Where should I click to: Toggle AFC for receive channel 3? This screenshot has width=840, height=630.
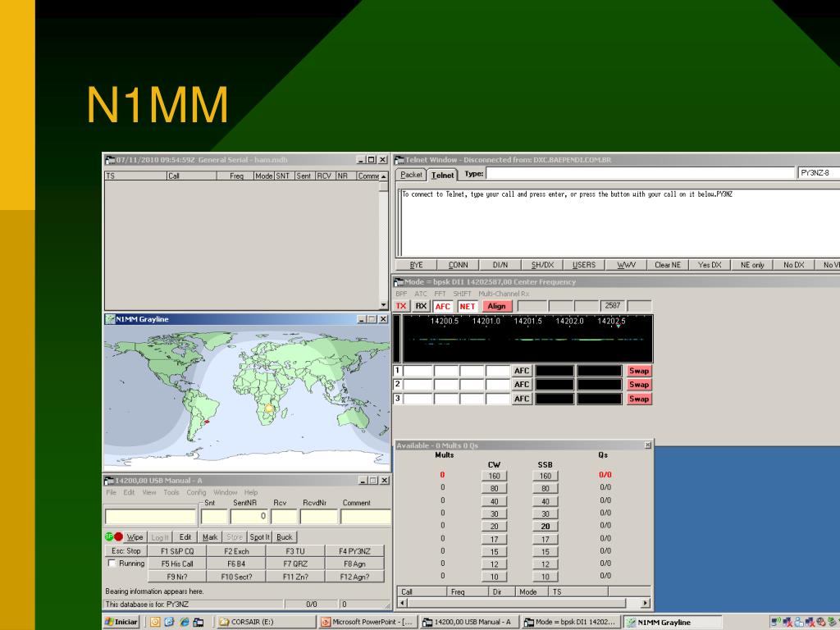[521, 399]
